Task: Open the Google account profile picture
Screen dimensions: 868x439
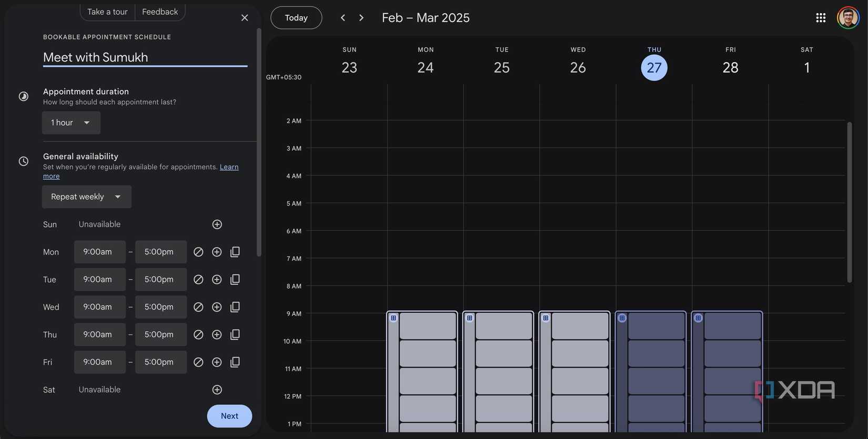Action: tap(848, 18)
